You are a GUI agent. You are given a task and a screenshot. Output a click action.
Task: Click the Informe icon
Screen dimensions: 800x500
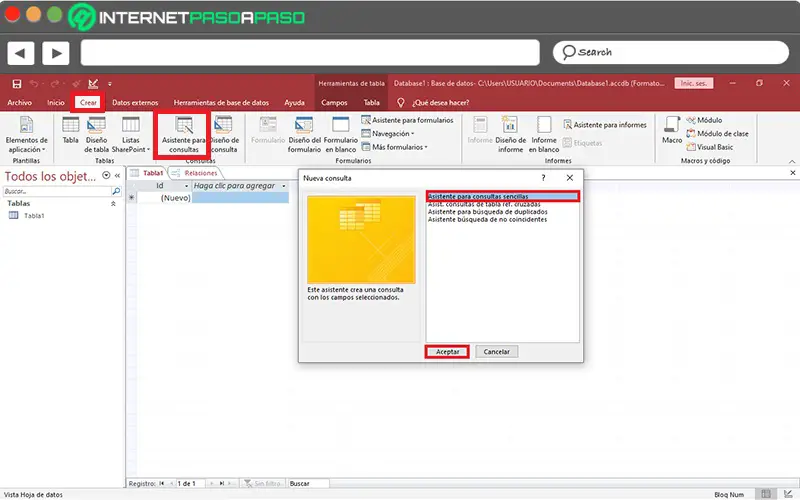click(x=480, y=131)
